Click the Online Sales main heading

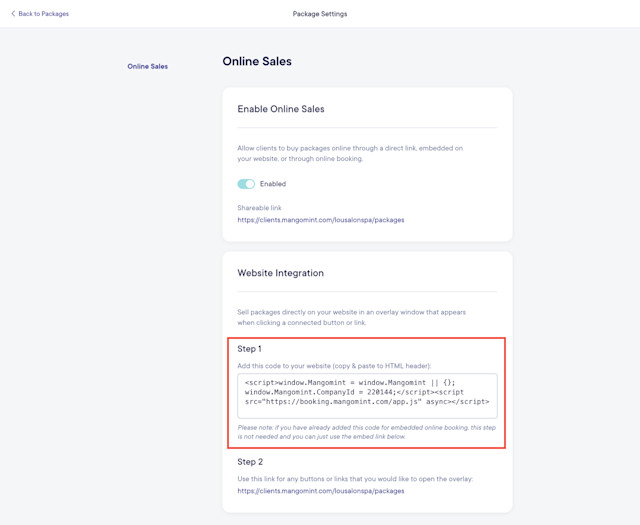pos(257,61)
